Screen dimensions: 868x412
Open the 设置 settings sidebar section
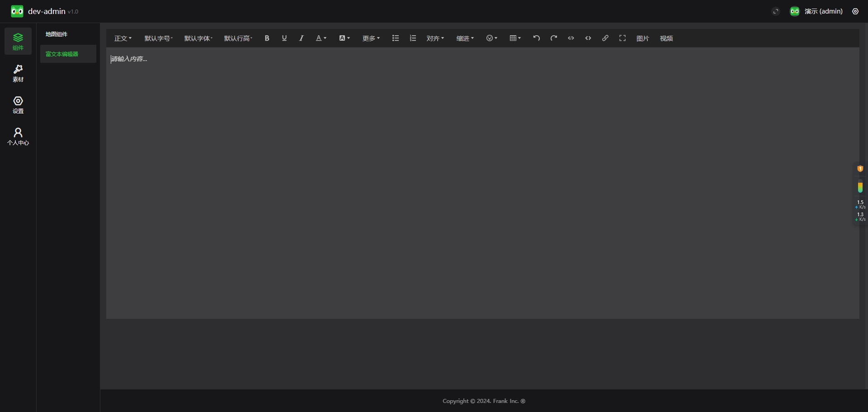[18, 104]
